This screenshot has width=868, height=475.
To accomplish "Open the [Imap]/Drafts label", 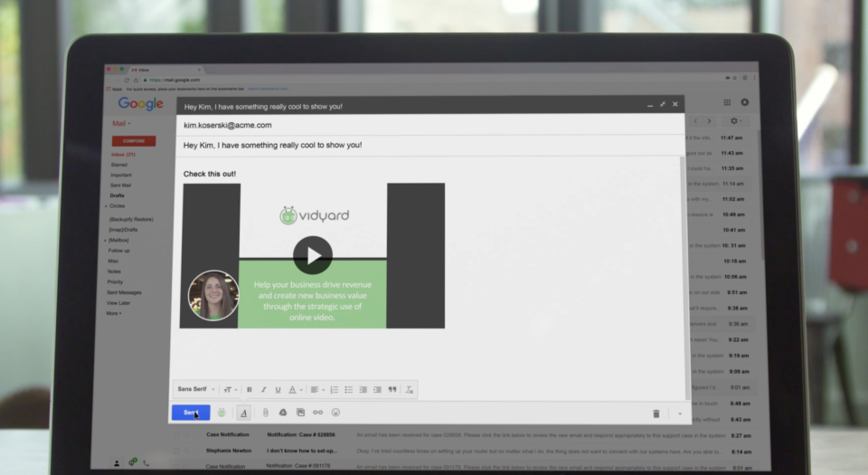I will pos(123,230).
